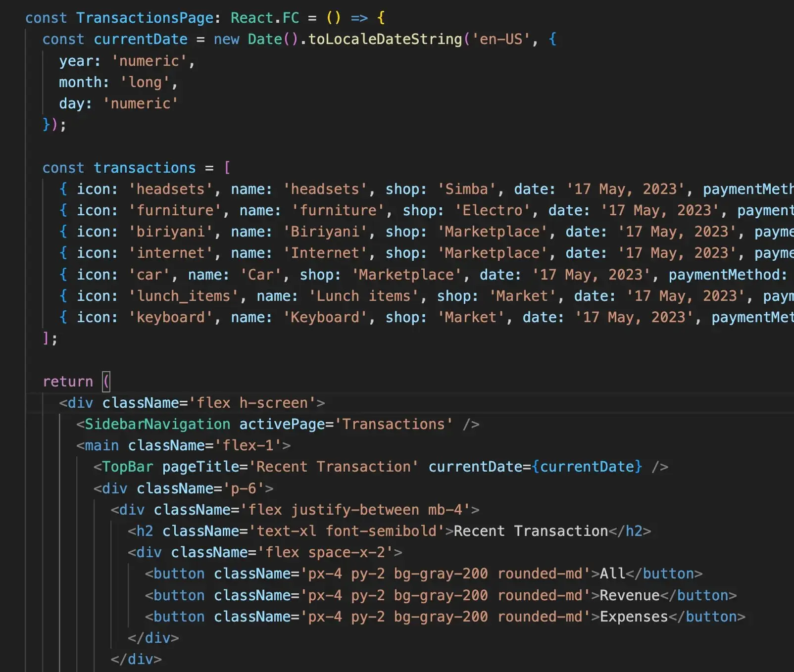Screen dimensions: 794x672
Task: Click the highlighted opening parenthesis after return
Action: pyautogui.click(x=106, y=382)
